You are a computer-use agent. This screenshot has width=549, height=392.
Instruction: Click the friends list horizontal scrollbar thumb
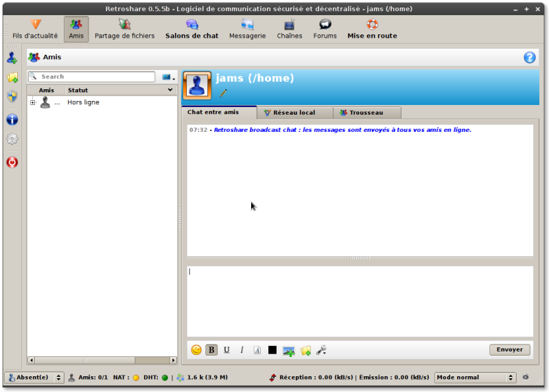[x=84, y=360]
